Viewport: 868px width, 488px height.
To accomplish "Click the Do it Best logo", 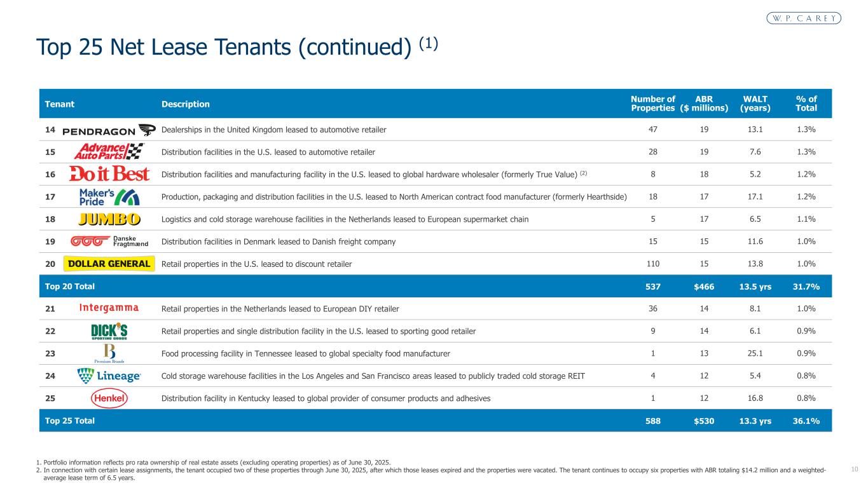I will (109, 174).
